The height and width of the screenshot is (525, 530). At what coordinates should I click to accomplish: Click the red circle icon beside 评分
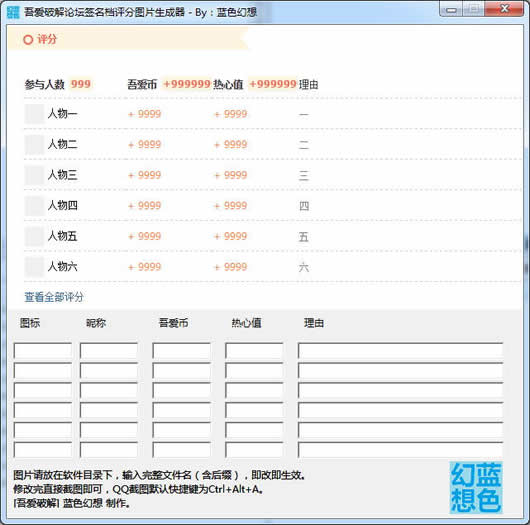pos(28,40)
